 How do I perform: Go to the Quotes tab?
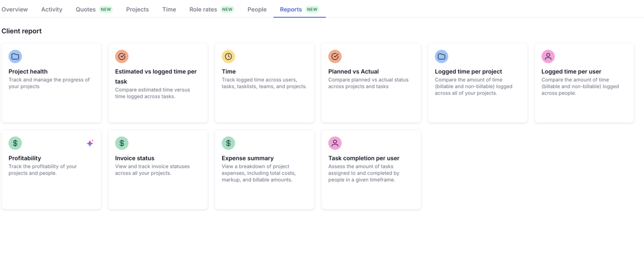86,9
